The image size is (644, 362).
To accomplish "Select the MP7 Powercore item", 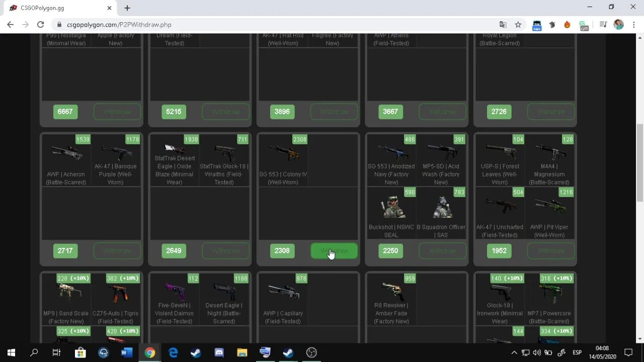I will tap(549, 300).
